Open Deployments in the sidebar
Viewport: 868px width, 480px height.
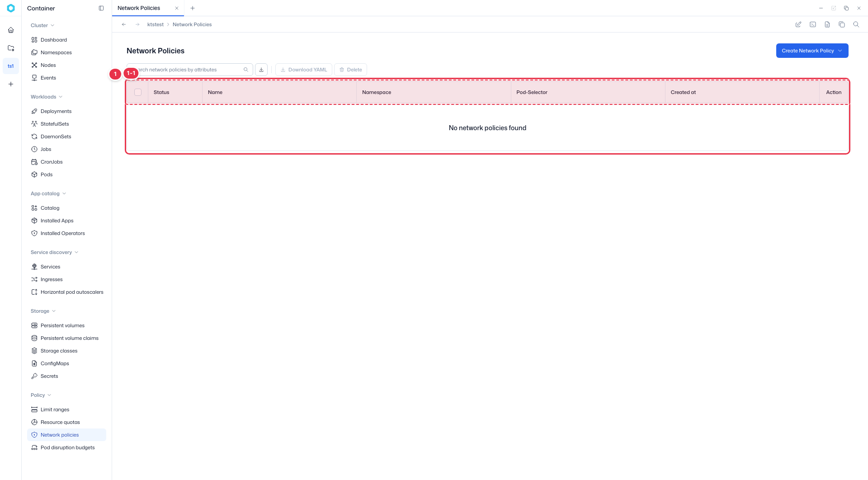[56, 111]
